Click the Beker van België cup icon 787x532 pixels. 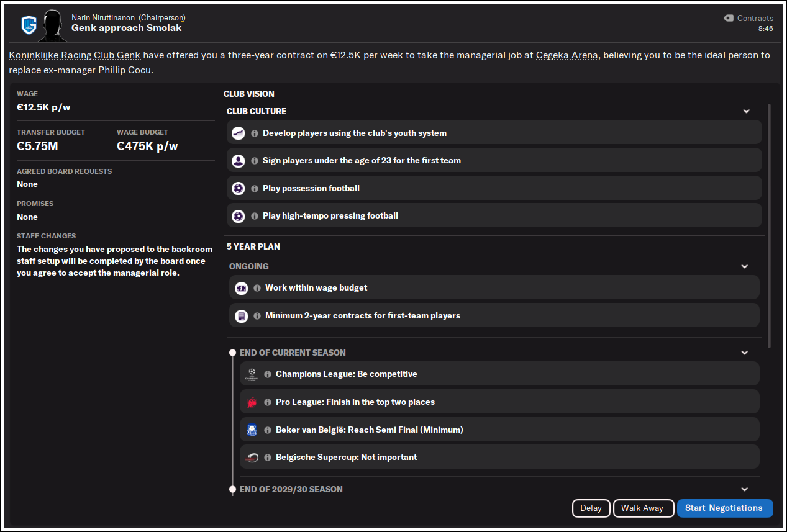click(251, 430)
